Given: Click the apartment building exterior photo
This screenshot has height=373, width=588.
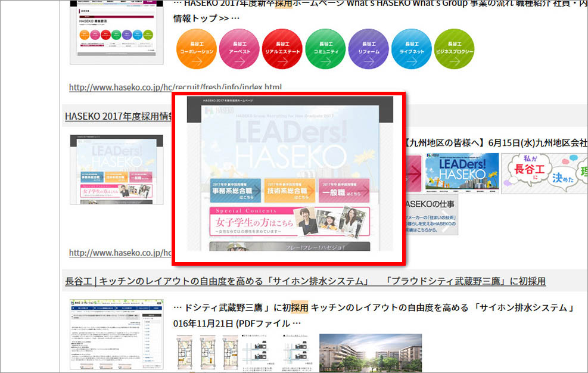Looking at the screenshot, I should 370,353.
